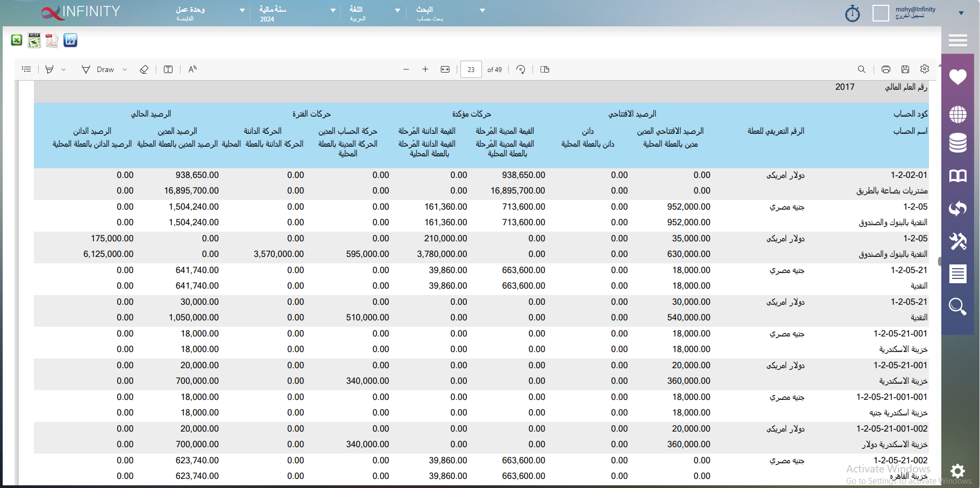Export report as Word document
This screenshot has width=980, height=488.
tap(70, 40)
